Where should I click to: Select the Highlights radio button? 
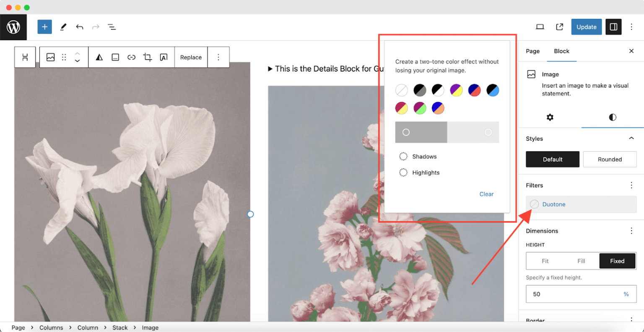403,172
